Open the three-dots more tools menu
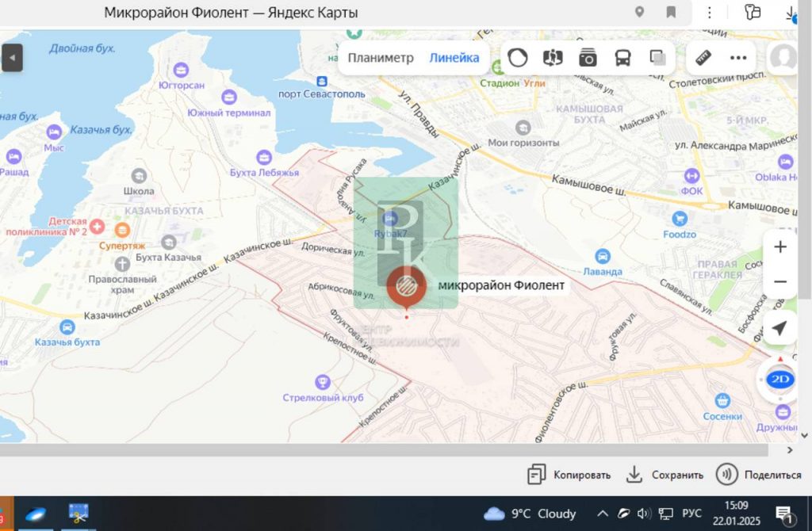Image resolution: width=812 pixels, height=531 pixels. 738,58
